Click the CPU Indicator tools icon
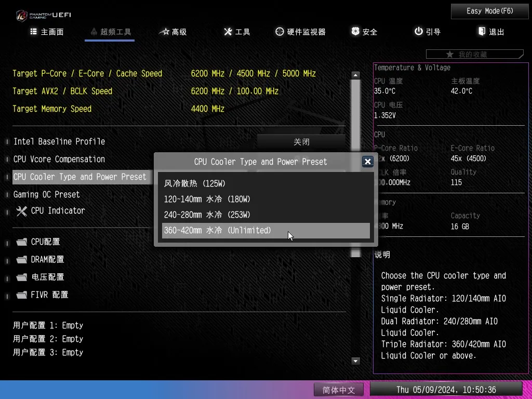This screenshot has height=399, width=532. click(22, 211)
